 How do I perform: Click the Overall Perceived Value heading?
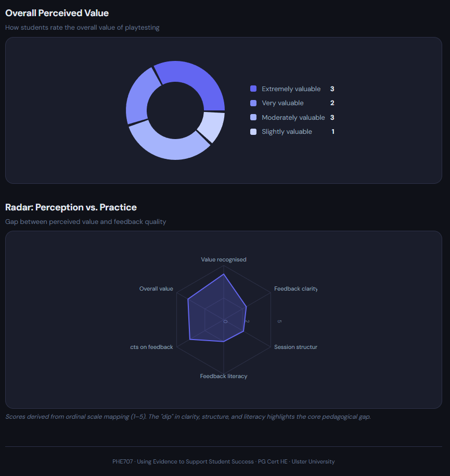pyautogui.click(x=57, y=13)
